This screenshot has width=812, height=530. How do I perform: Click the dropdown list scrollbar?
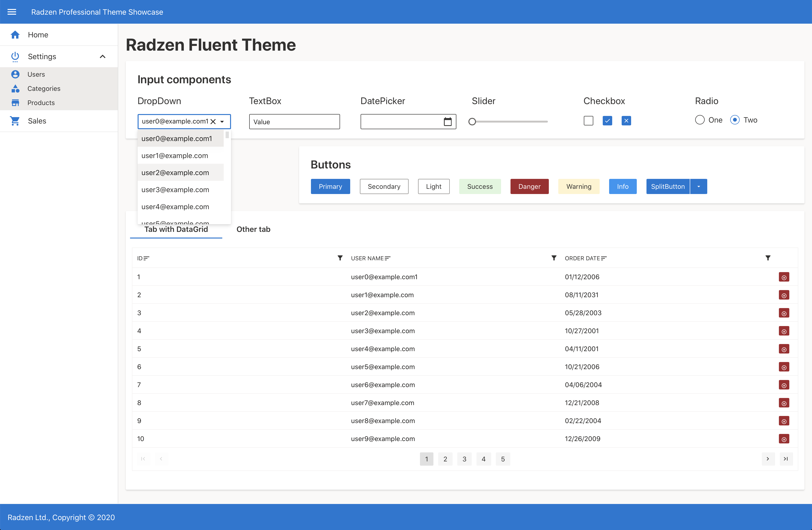pos(227,135)
